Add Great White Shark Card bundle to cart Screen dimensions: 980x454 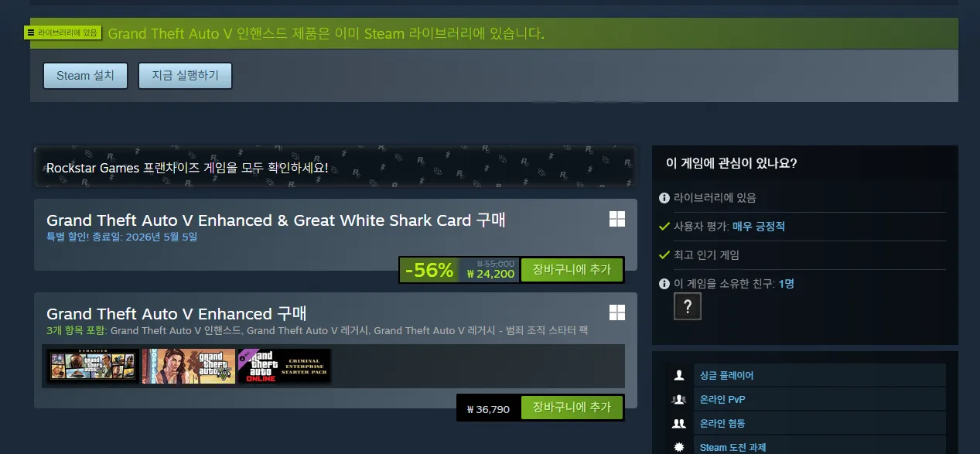(572, 269)
